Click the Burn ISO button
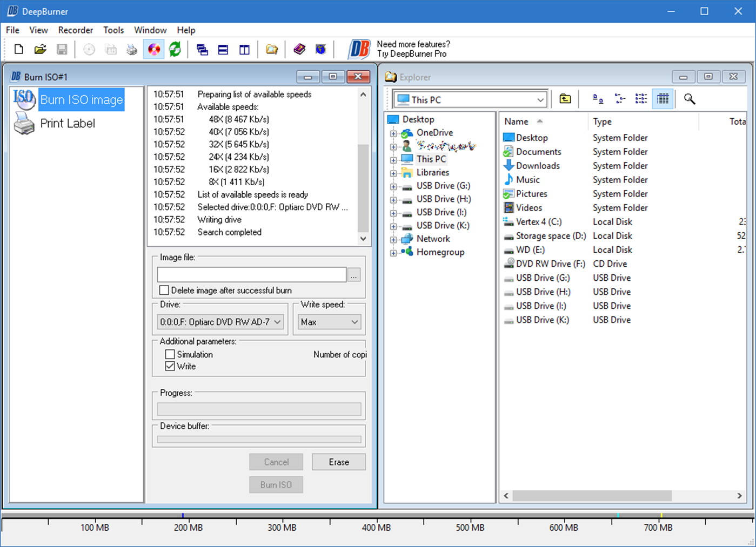Viewport: 756px width, 547px height. pyautogui.click(x=276, y=485)
